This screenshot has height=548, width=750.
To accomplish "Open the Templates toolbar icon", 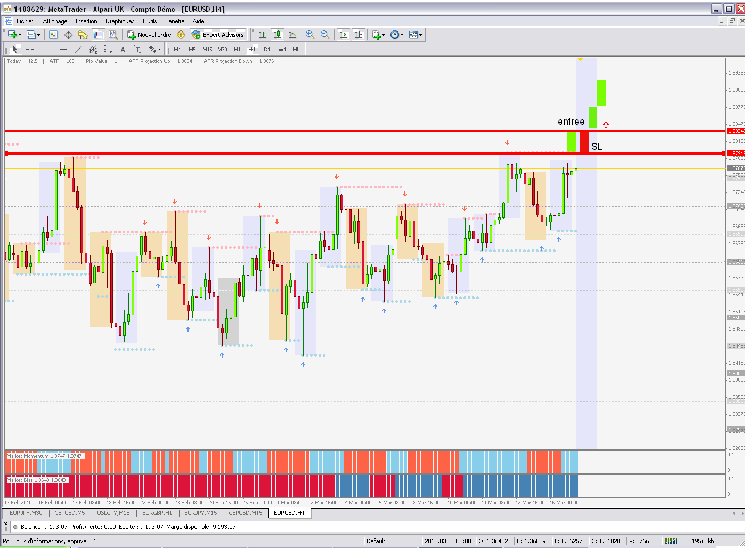I will coord(413,34).
